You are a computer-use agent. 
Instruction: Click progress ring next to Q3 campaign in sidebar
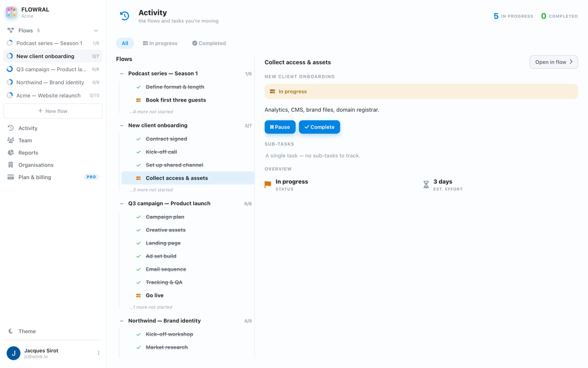pos(10,69)
